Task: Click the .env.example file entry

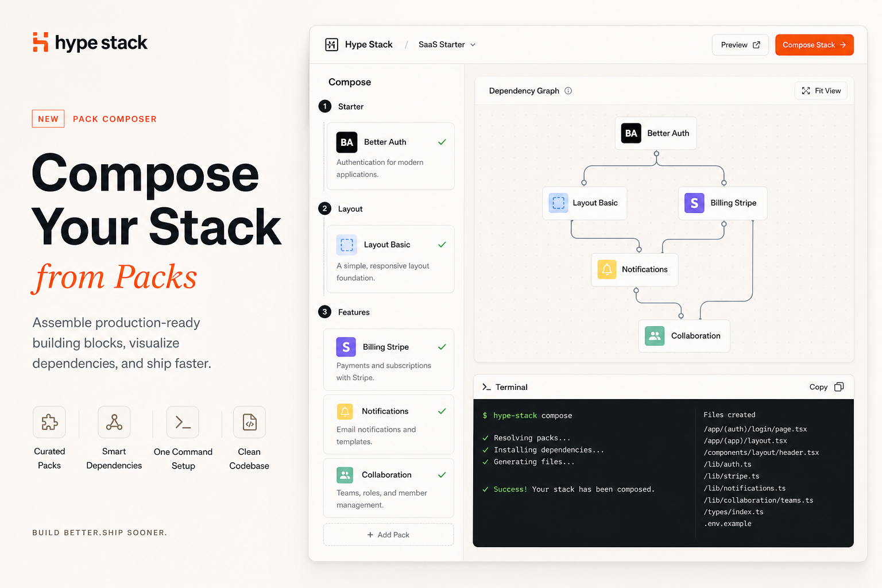Action: click(728, 524)
